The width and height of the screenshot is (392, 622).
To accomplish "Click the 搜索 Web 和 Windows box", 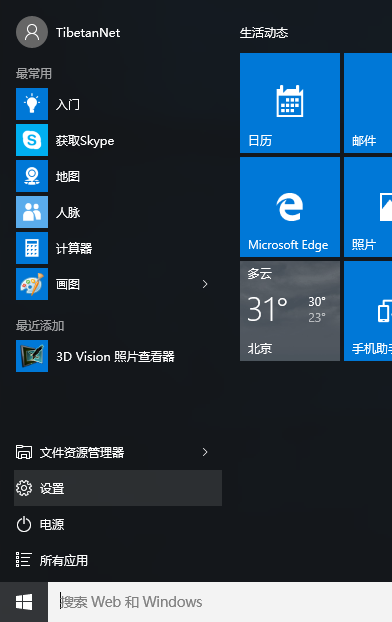I will [220, 602].
